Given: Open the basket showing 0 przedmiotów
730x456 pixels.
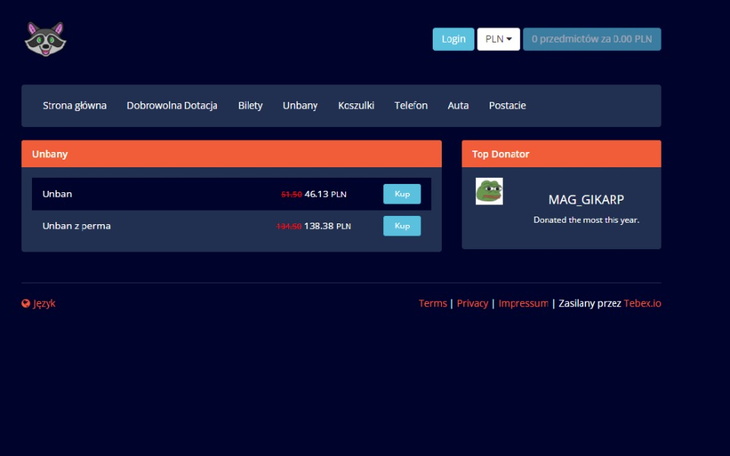Looking at the screenshot, I should click(x=591, y=39).
